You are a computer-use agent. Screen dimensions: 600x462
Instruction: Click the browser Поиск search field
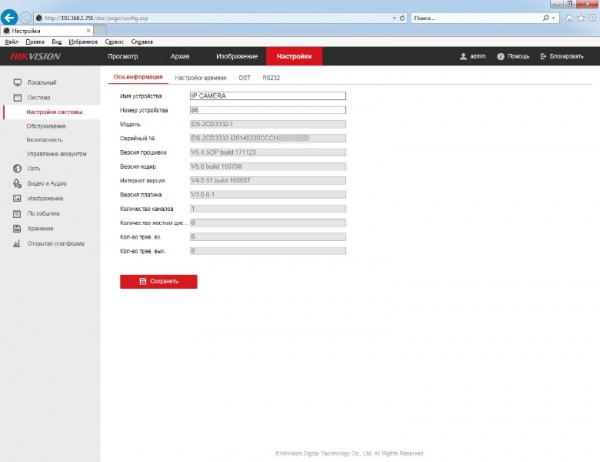476,18
